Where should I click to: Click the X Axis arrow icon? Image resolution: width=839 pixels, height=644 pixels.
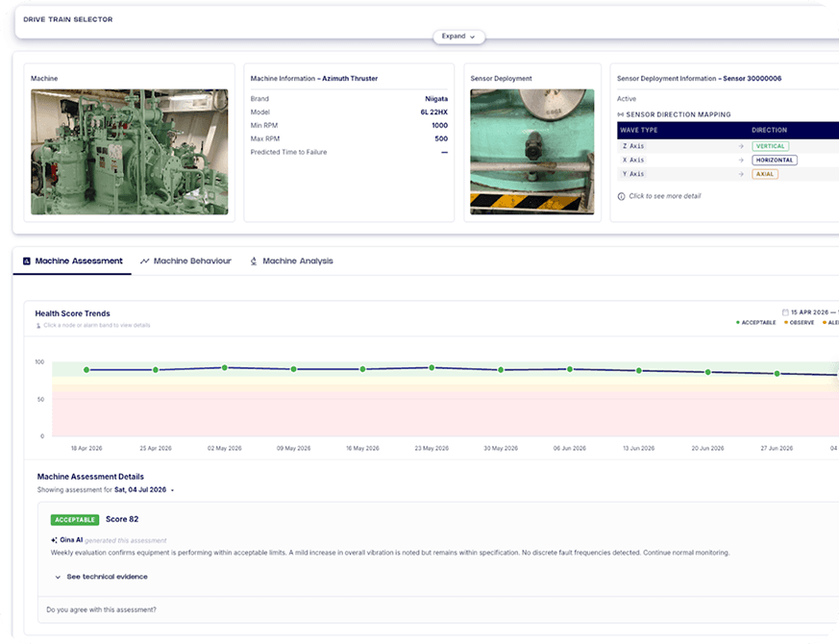click(741, 161)
